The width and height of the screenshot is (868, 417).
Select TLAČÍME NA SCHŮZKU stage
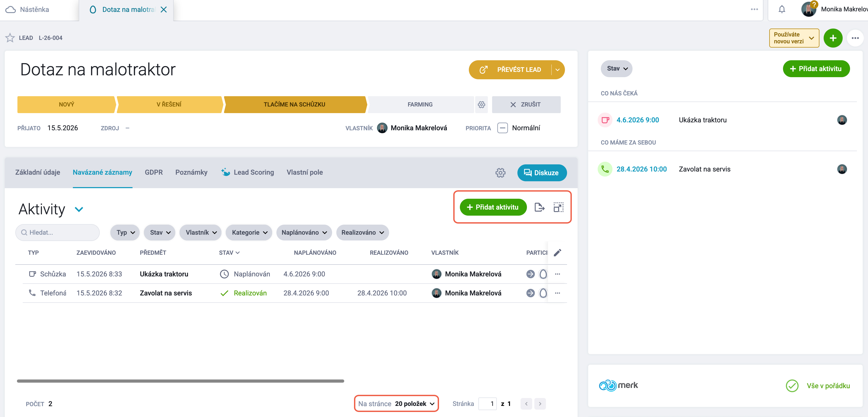pyautogui.click(x=295, y=105)
